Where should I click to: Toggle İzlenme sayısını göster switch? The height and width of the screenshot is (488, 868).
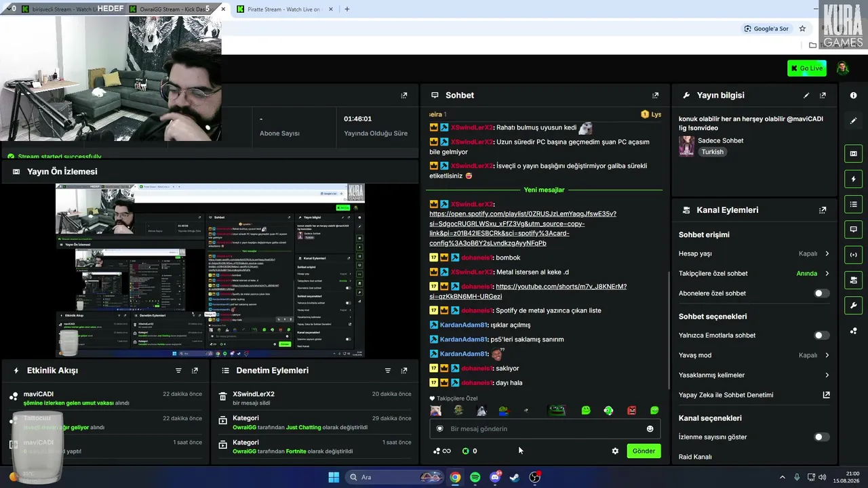click(x=821, y=437)
